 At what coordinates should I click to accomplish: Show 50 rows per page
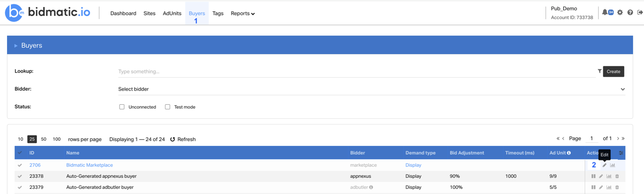[43, 139]
